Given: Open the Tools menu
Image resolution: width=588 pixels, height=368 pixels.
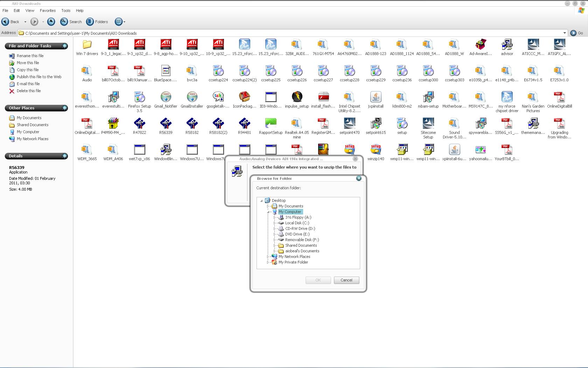Looking at the screenshot, I should (x=66, y=11).
